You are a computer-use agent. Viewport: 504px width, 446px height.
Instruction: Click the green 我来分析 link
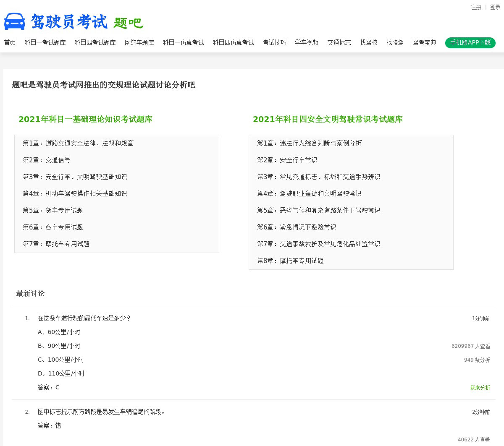[480, 388]
